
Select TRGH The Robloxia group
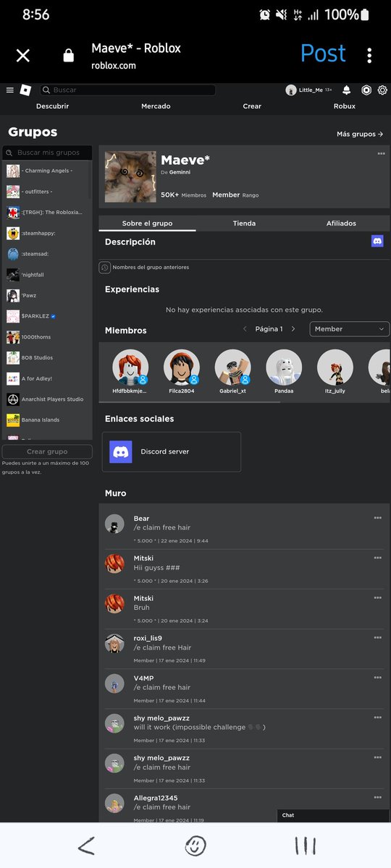47,213
